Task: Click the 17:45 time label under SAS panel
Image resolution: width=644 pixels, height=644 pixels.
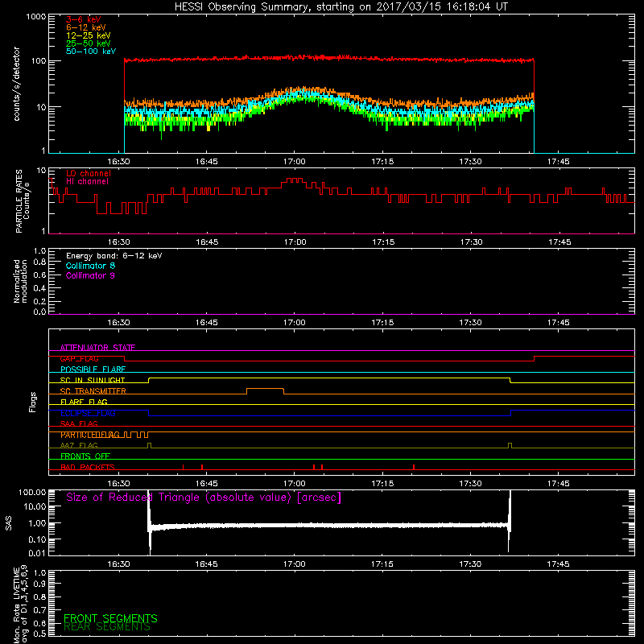Action: pos(558,564)
